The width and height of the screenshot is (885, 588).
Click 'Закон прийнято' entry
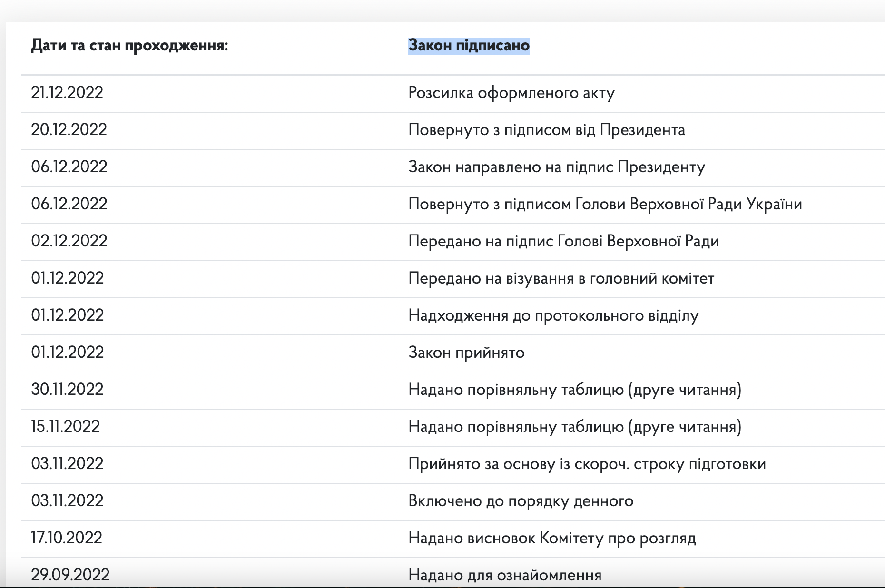(466, 353)
